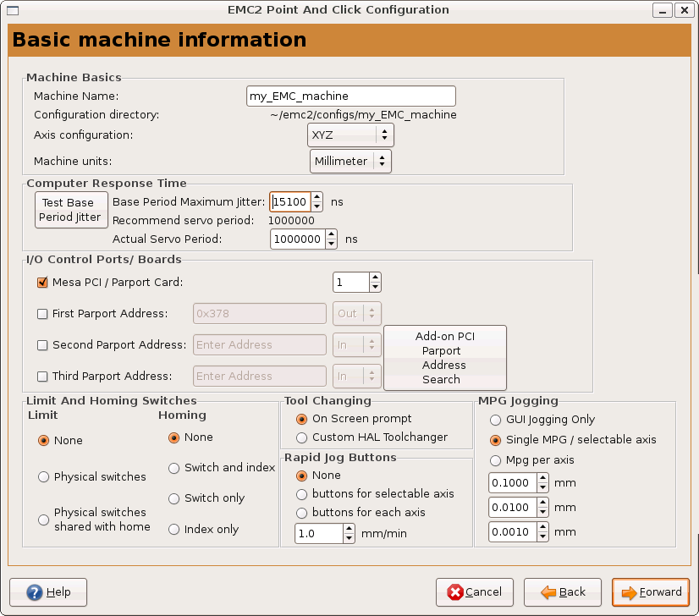Choose Switch and index homing option
Viewport: 699px width, 616px height.
tap(174, 468)
